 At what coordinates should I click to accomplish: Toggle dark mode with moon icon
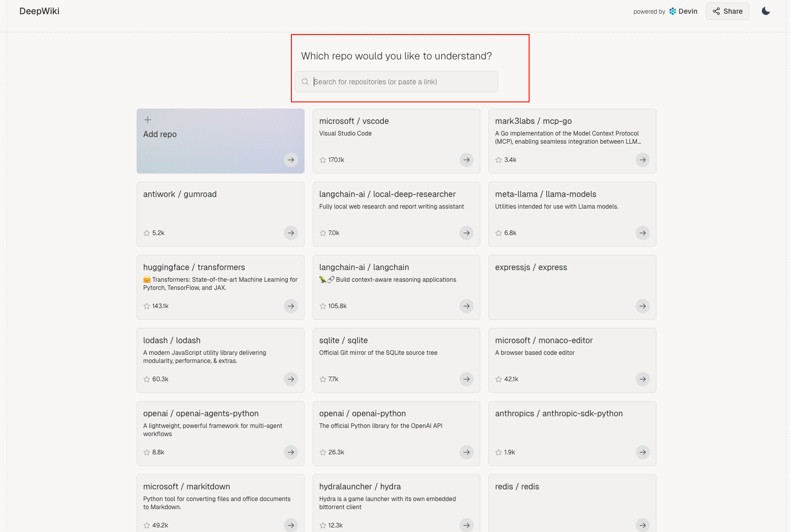tap(766, 11)
